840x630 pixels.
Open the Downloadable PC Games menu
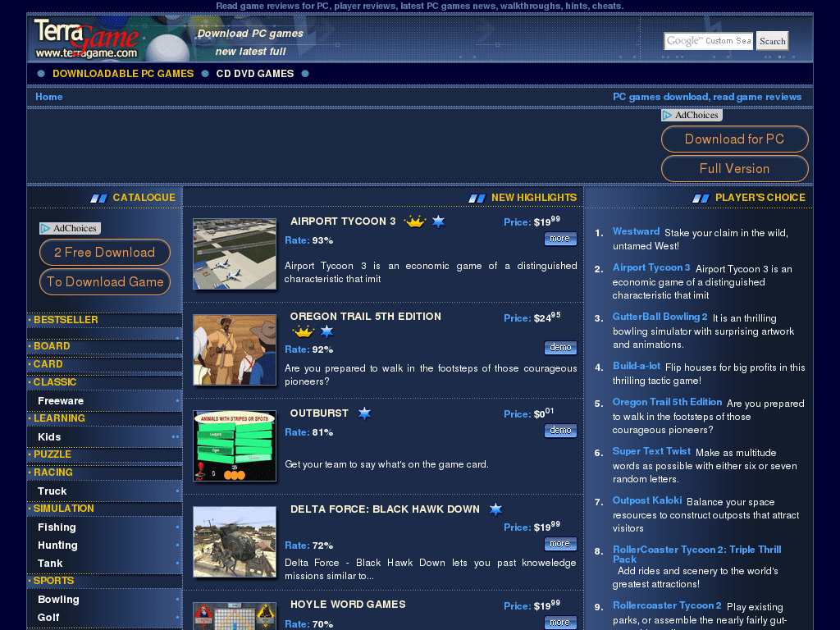pyautogui.click(x=123, y=73)
